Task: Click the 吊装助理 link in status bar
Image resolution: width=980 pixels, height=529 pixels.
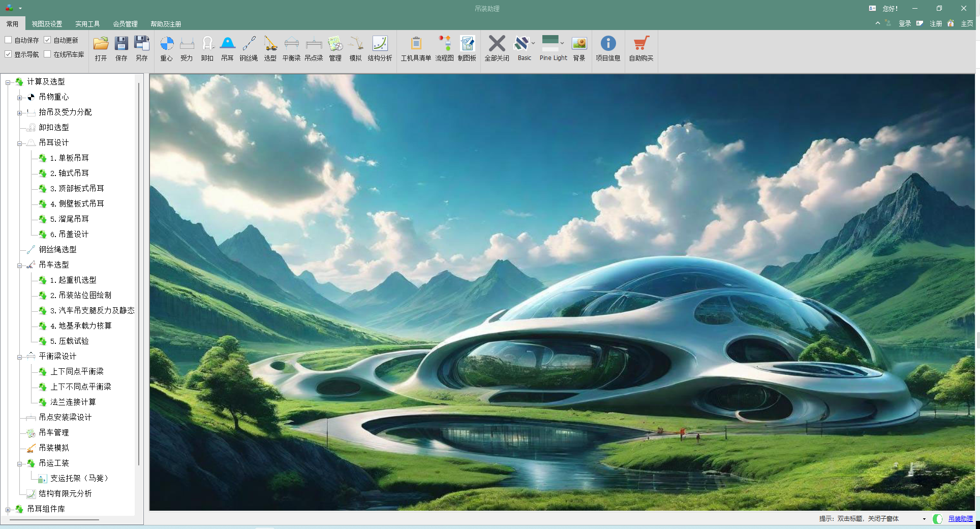Action: pyautogui.click(x=960, y=519)
